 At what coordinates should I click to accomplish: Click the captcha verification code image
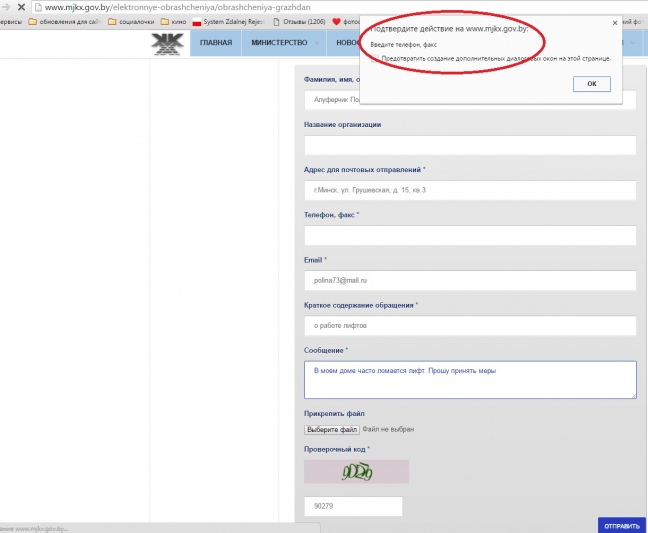tap(356, 471)
